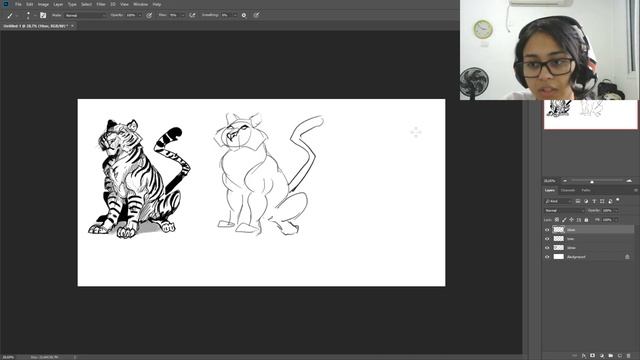Viewport: 640px width, 360px height.
Task: Filter layers by smart objects icon
Action: [610, 202]
